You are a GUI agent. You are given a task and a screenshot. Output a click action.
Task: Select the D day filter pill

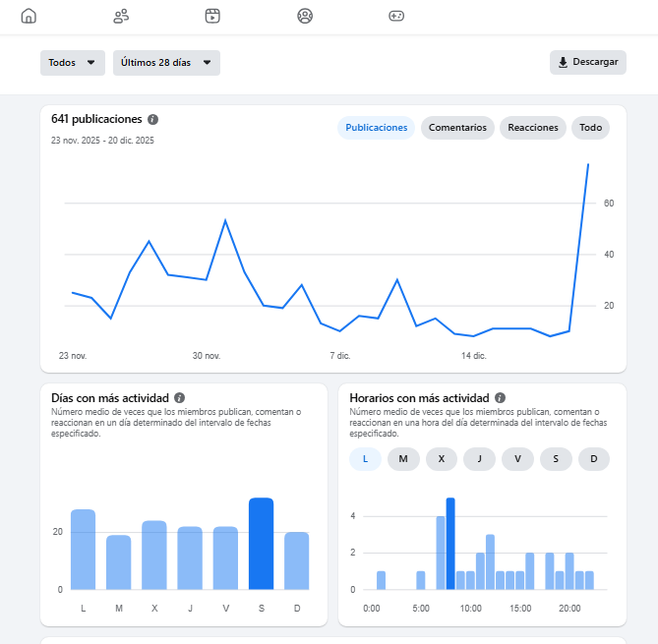pos(593,459)
